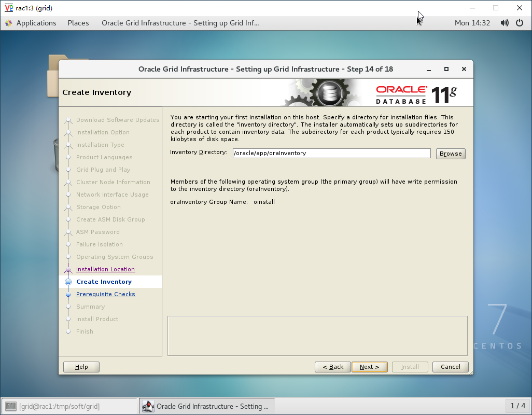Open the Places menu
532x415 pixels.
pyautogui.click(x=78, y=23)
